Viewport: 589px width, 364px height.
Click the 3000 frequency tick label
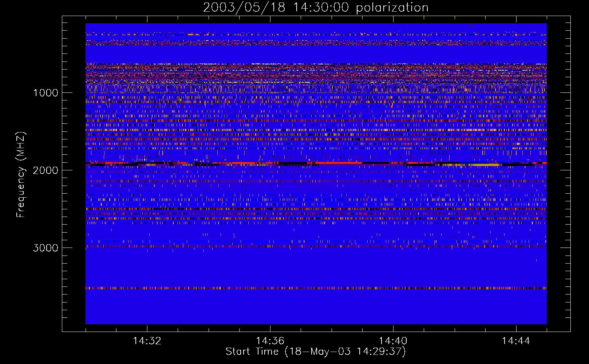coord(46,248)
